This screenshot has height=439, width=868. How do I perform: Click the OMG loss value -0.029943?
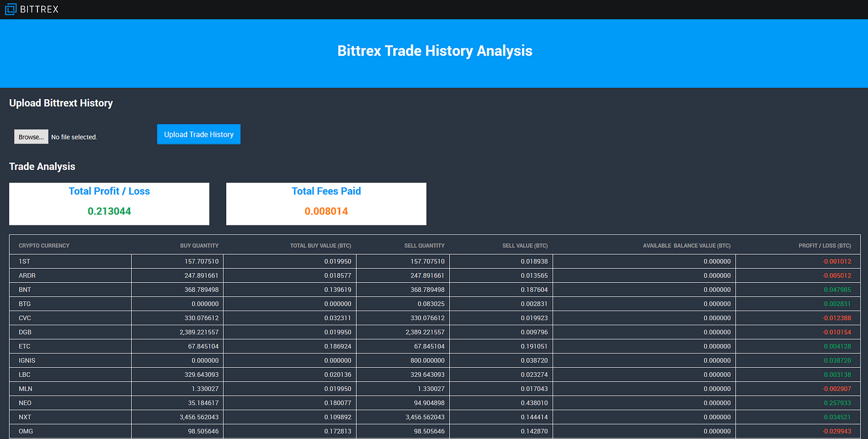coord(837,431)
